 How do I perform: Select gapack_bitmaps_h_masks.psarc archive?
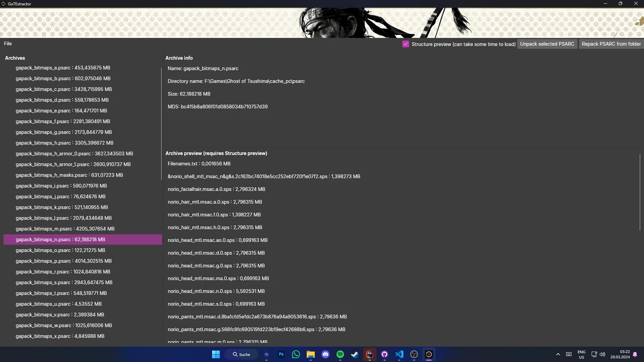(x=83, y=175)
